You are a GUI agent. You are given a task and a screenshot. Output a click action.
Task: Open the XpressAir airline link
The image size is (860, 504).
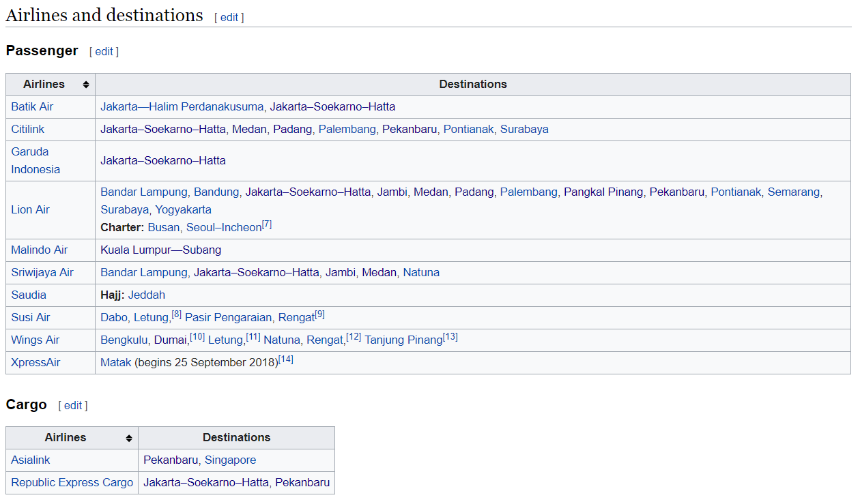point(35,363)
